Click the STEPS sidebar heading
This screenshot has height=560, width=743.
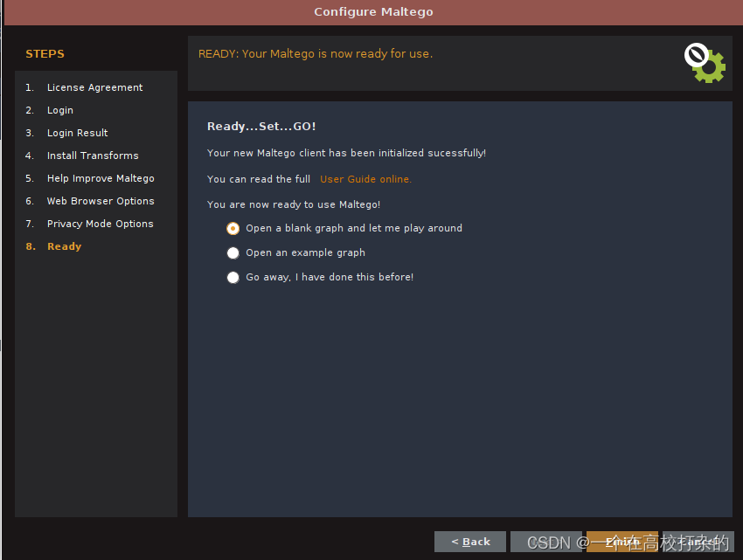tap(45, 54)
